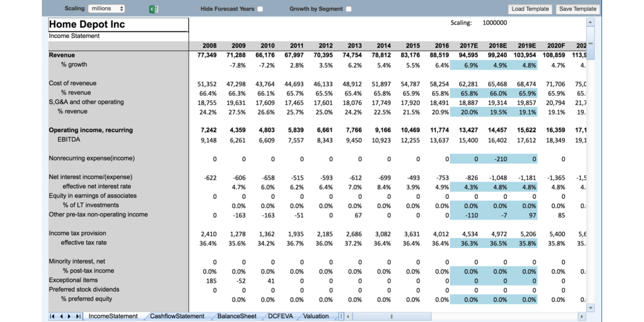This screenshot has height=322, width=644.
Task: Open the CashflowStatement tab
Action: 177,316
